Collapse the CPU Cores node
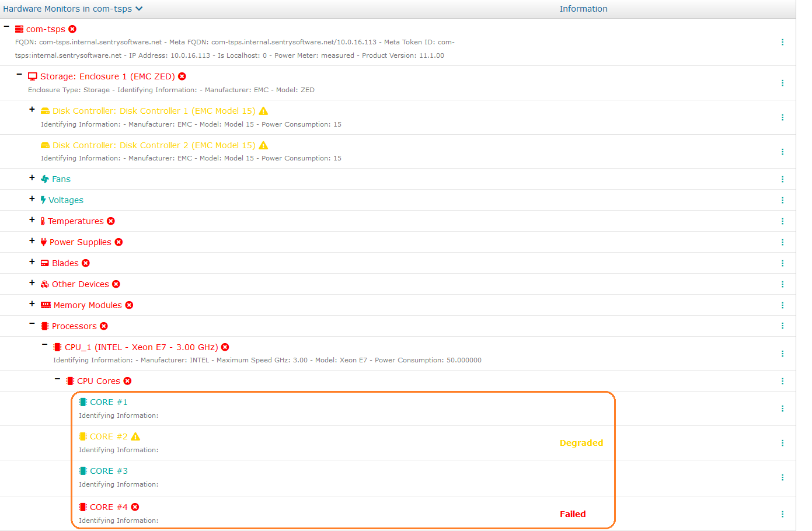 point(57,380)
